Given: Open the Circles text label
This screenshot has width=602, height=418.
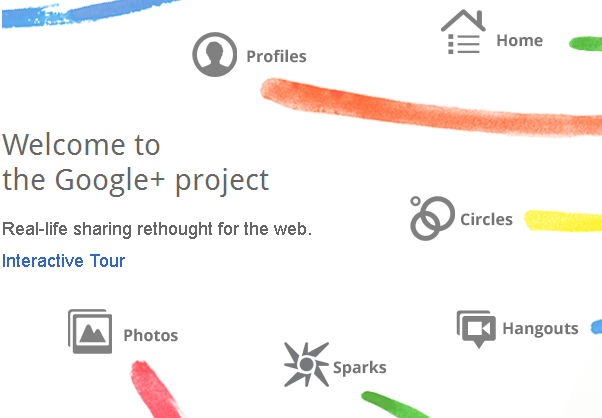Looking at the screenshot, I should click(x=486, y=220).
